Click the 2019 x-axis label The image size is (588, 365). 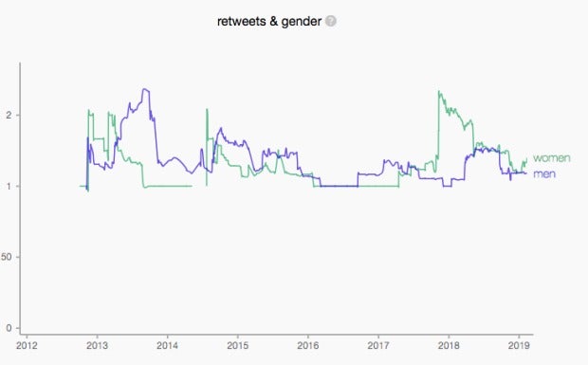[519, 345]
